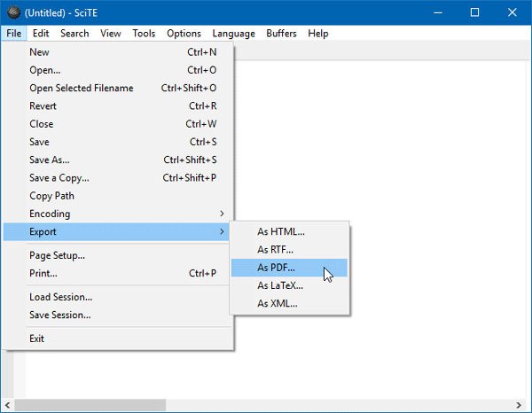532x413 pixels.
Task: Choose Print... from the File menu
Action: click(117, 273)
